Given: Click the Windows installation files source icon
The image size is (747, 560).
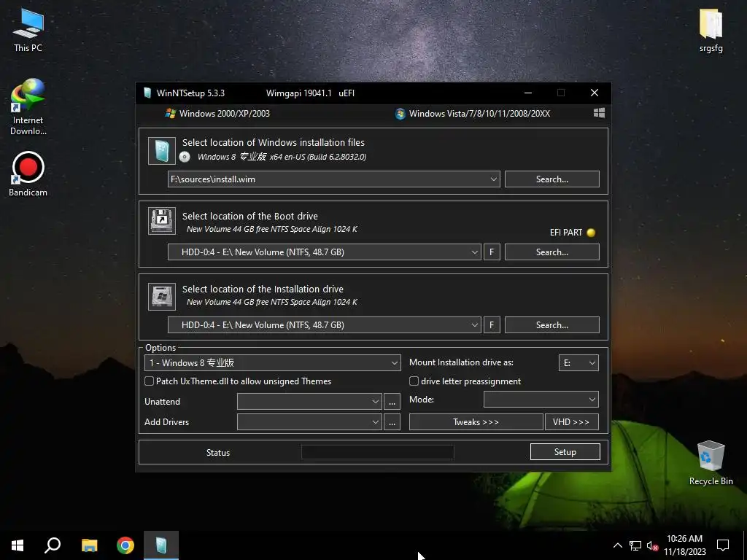Looking at the screenshot, I should click(x=161, y=151).
